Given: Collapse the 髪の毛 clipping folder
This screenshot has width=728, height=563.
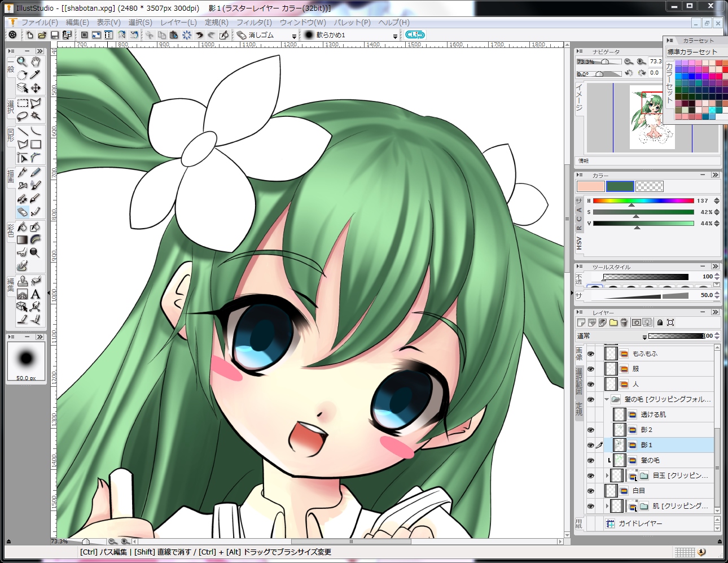Looking at the screenshot, I should (x=607, y=399).
